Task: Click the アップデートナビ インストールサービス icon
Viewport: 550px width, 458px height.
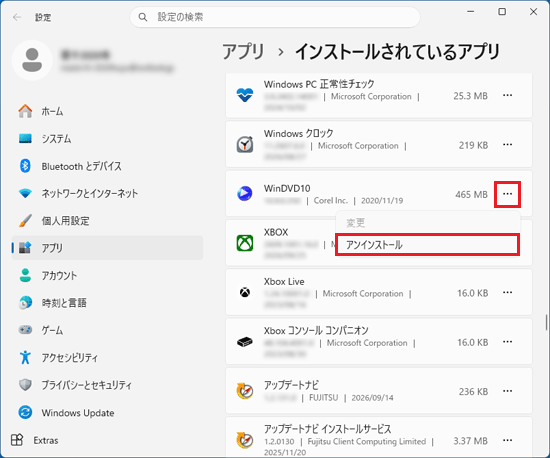Action: [x=245, y=440]
